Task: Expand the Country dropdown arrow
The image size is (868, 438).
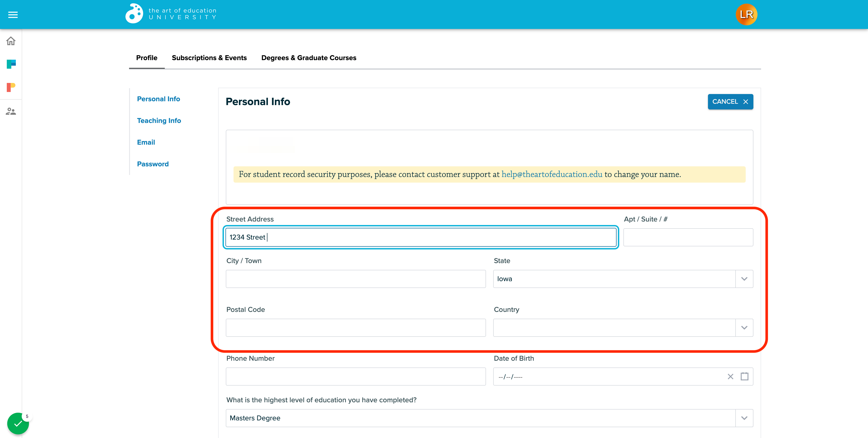Action: click(744, 328)
